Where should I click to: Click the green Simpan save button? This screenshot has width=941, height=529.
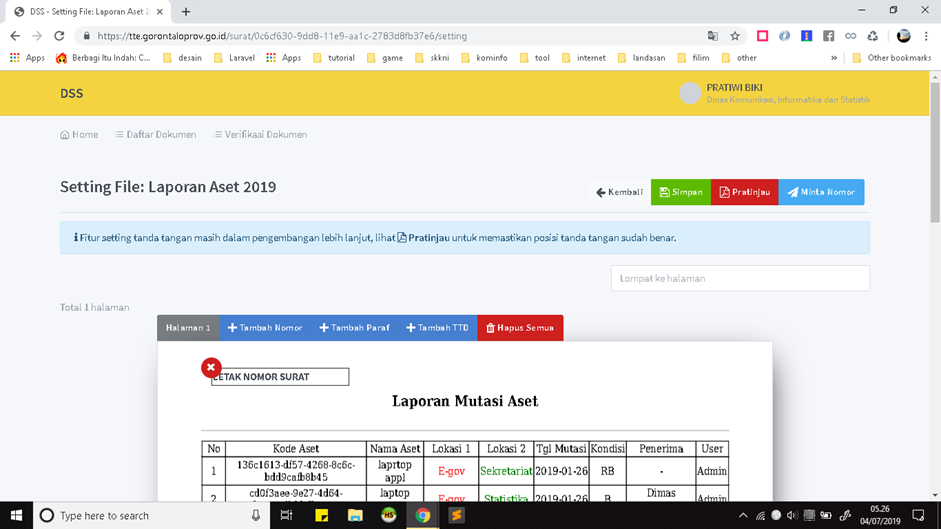680,192
